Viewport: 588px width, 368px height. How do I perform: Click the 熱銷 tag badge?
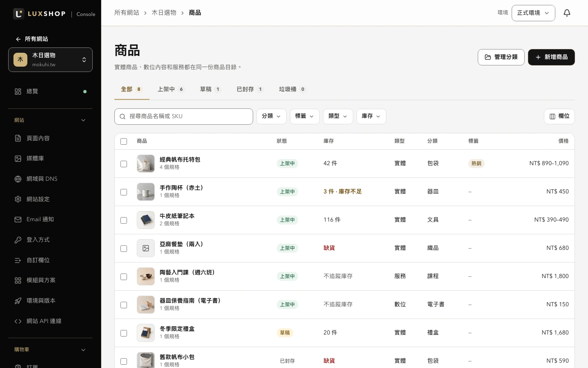pyautogui.click(x=476, y=164)
